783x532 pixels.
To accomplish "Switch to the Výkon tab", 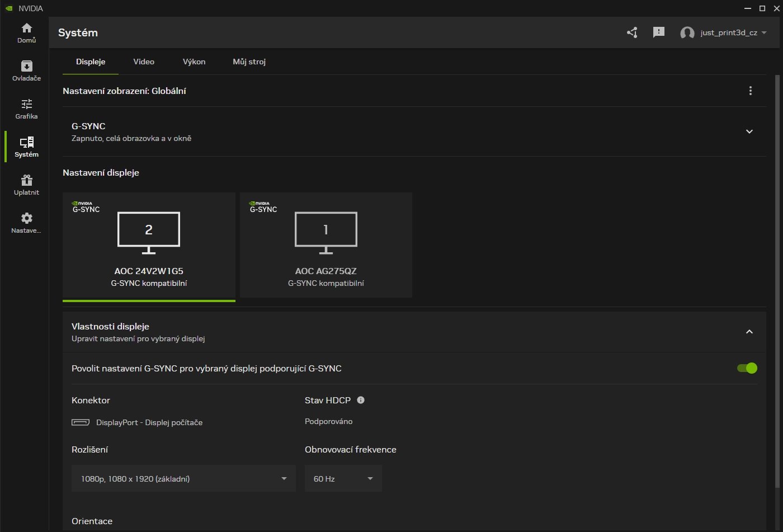I will tap(194, 62).
